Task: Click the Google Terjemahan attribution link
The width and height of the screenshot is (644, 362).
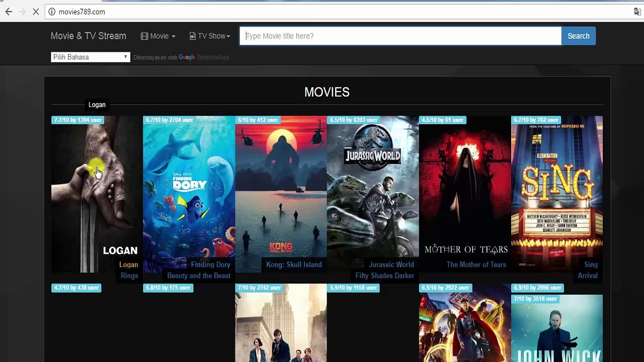Action: coord(204,57)
